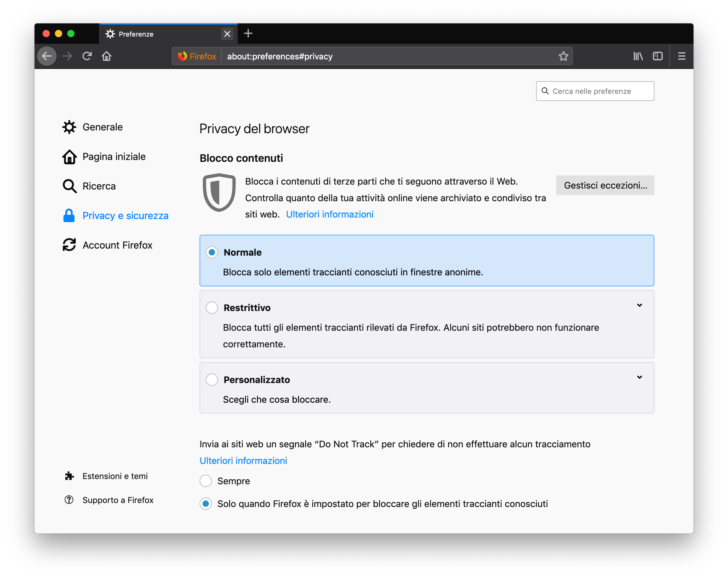The width and height of the screenshot is (728, 579).
Task: Go back with the back arrow
Action: coord(47,56)
